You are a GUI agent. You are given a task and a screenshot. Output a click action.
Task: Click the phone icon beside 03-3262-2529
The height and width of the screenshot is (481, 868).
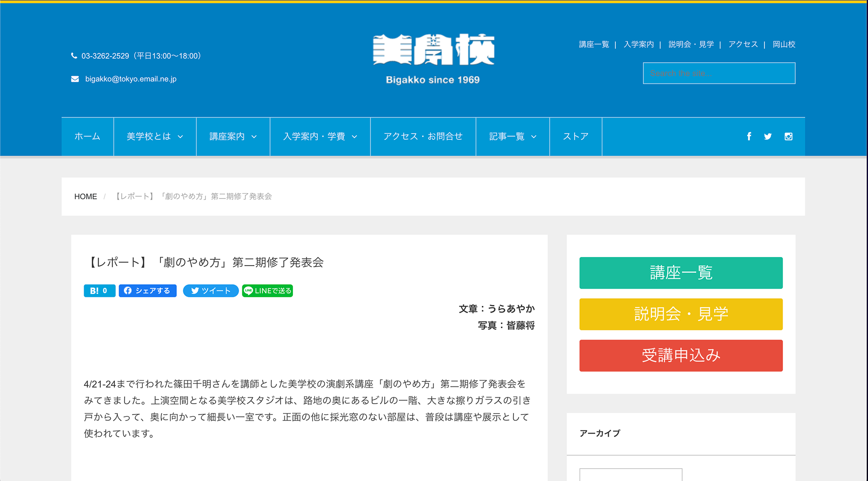click(74, 56)
